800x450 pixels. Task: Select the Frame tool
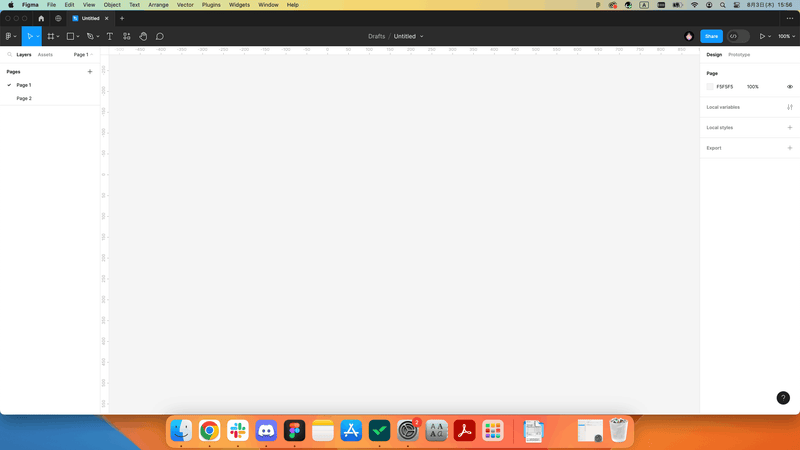[x=51, y=36]
